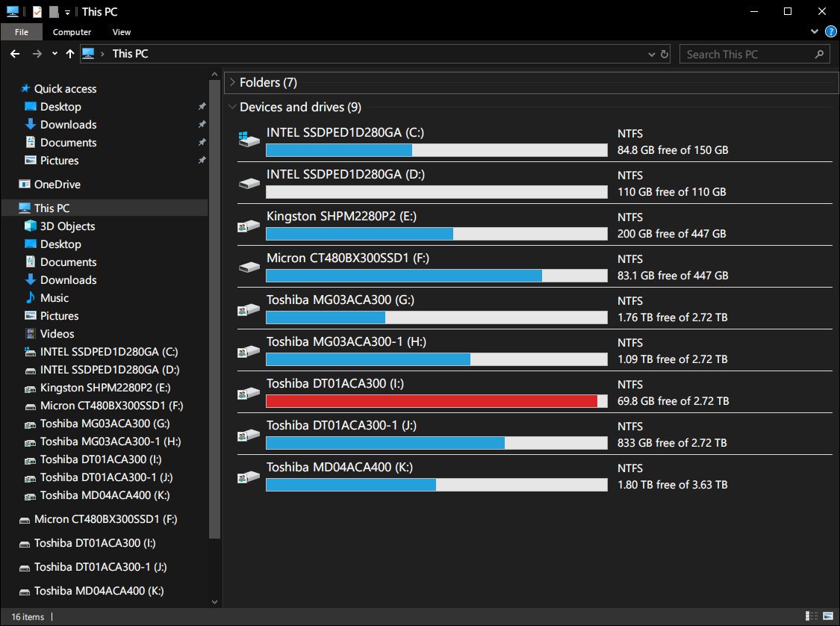Open Kingston SHPM2280P2 (E:) in tree
This screenshot has height=626, width=840.
105,388
